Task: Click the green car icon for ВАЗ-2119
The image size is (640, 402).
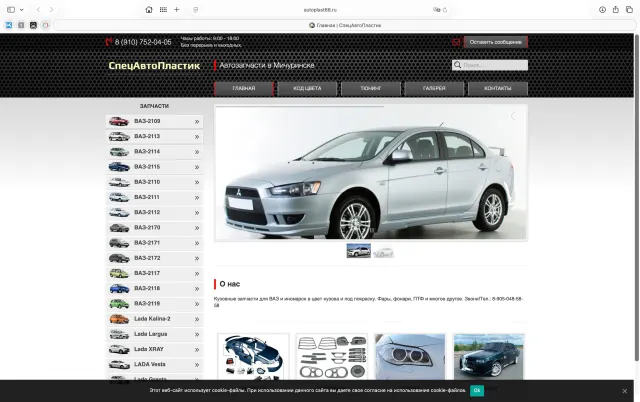Action: click(119, 304)
